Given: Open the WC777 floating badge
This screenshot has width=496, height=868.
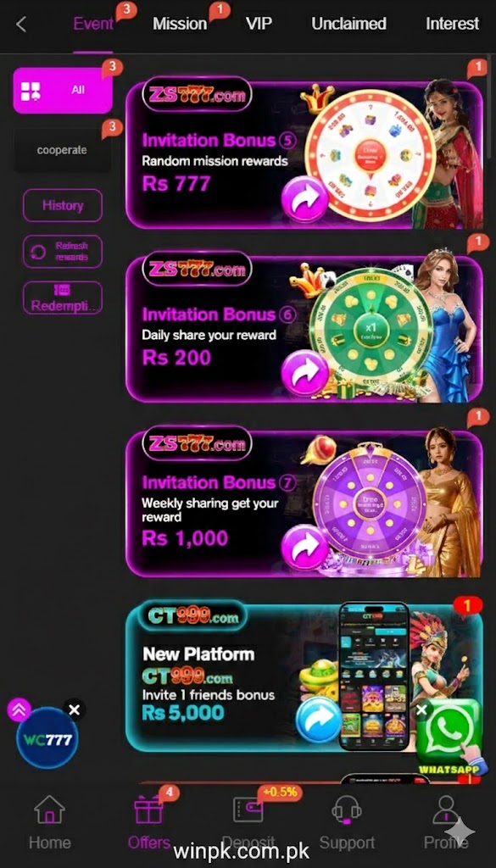Looking at the screenshot, I should [x=47, y=739].
